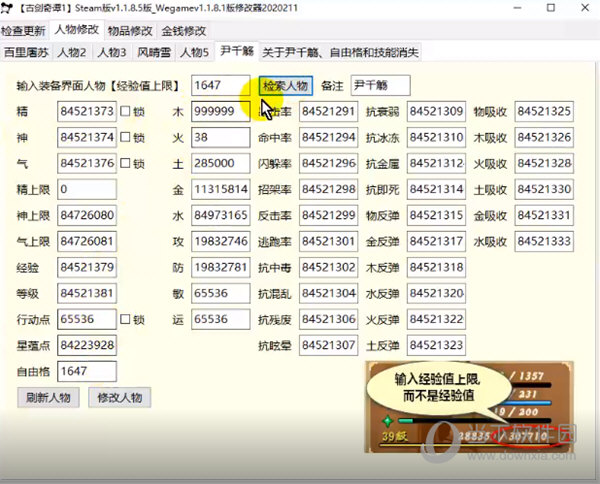Click the 备注 field containing 尹千觞
Viewport: 600px width, 484px height.
click(x=381, y=85)
